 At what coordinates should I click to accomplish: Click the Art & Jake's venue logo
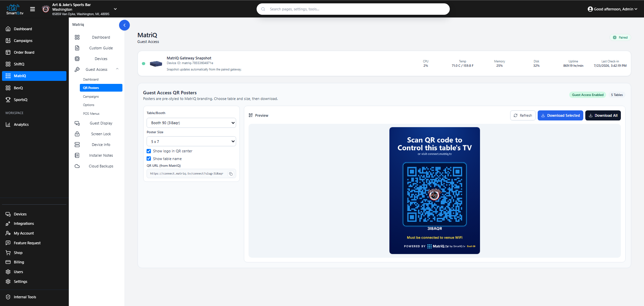click(x=46, y=9)
